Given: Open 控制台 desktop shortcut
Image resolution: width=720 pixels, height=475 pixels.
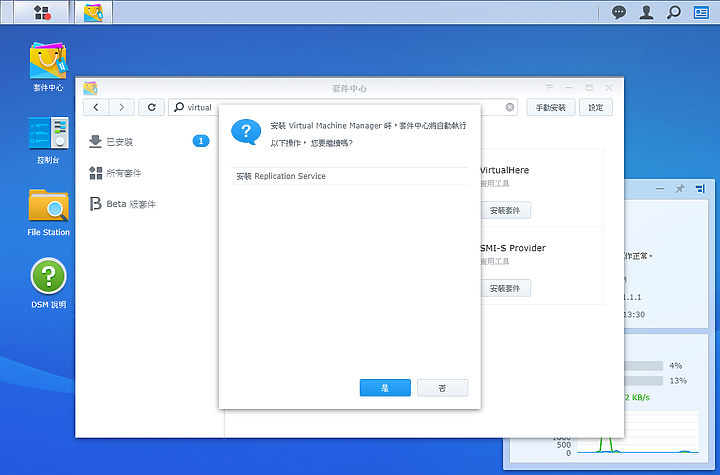Looking at the screenshot, I should (48, 140).
